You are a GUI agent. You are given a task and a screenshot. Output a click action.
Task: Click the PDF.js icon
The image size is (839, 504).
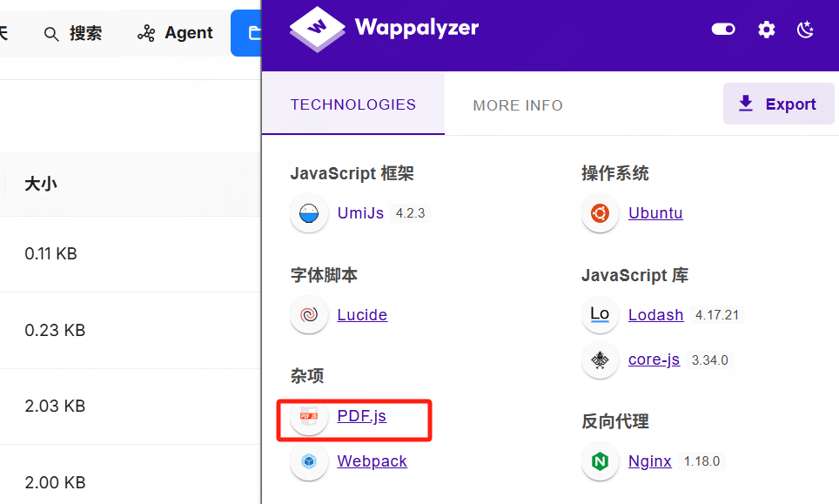(309, 416)
